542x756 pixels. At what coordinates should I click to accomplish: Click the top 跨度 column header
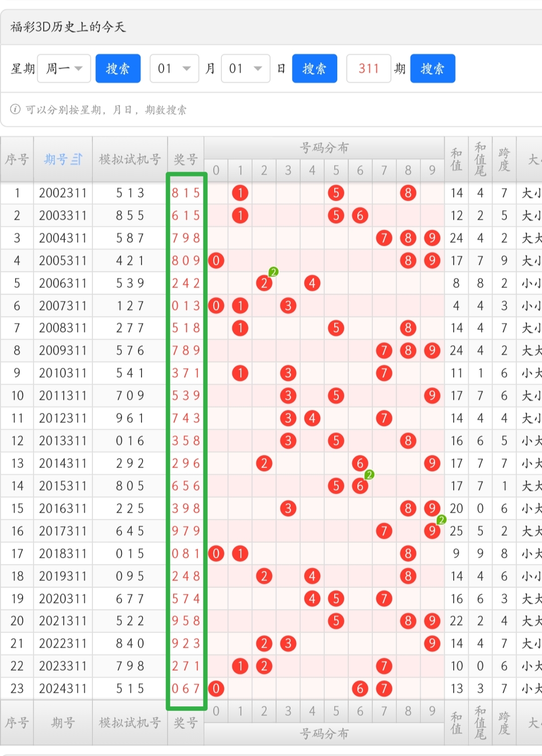click(504, 160)
